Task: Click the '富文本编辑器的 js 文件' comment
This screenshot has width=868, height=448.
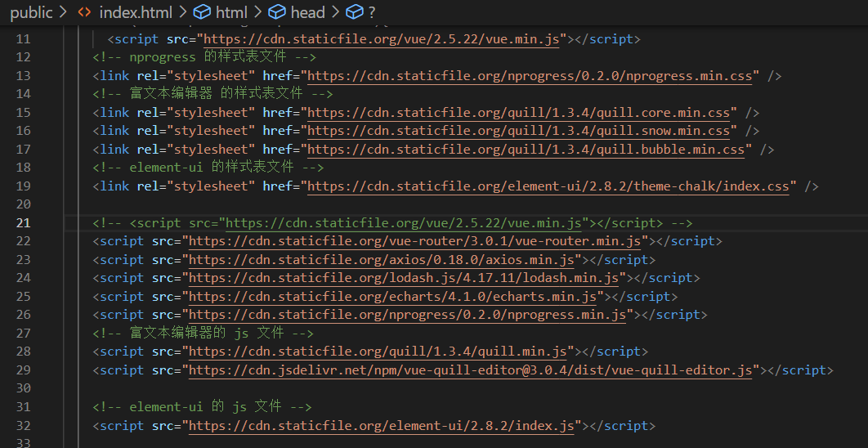Action: point(204,334)
